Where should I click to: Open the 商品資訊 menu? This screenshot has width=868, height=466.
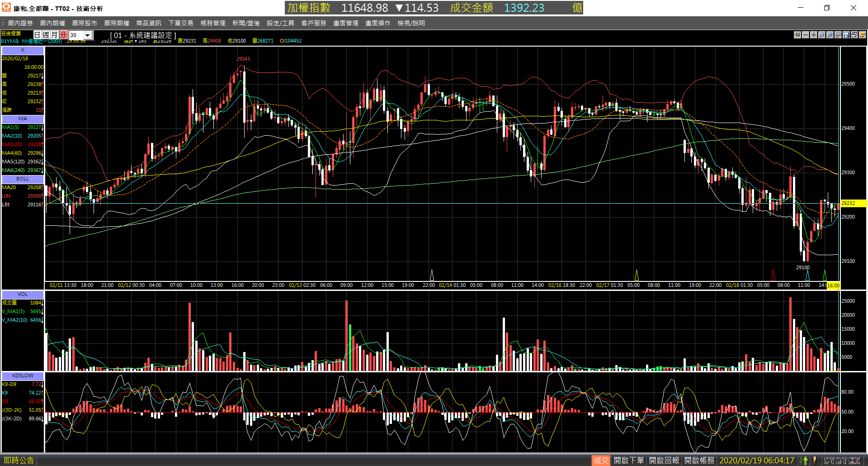point(149,23)
